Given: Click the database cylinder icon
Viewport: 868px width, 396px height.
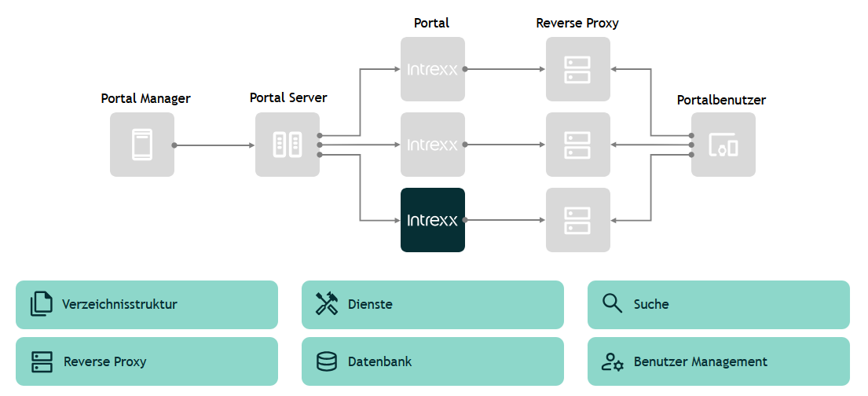Looking at the screenshot, I should (x=326, y=361).
